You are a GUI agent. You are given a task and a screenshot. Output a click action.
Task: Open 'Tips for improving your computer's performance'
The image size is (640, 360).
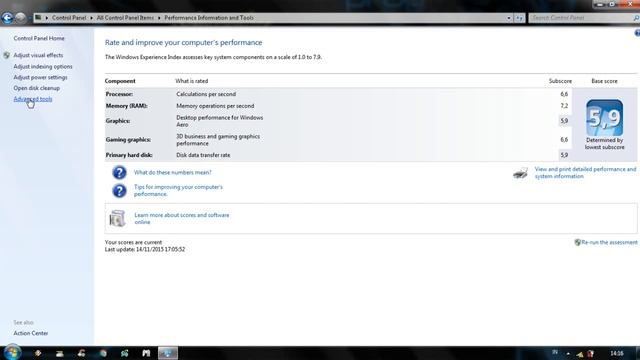click(x=178, y=191)
